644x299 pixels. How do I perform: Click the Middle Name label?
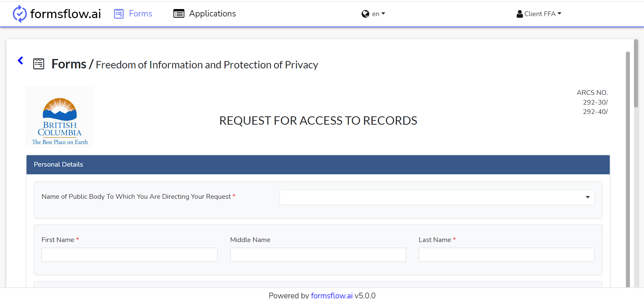click(x=250, y=240)
